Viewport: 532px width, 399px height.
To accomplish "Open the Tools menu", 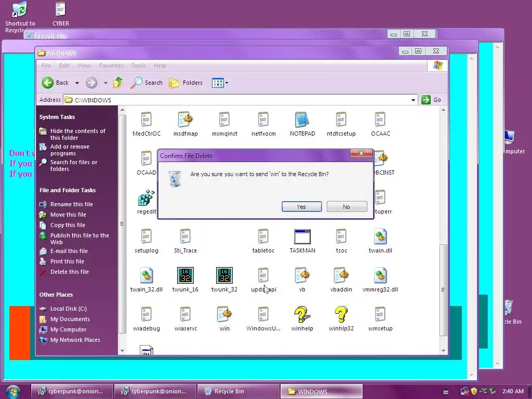I will point(138,65).
